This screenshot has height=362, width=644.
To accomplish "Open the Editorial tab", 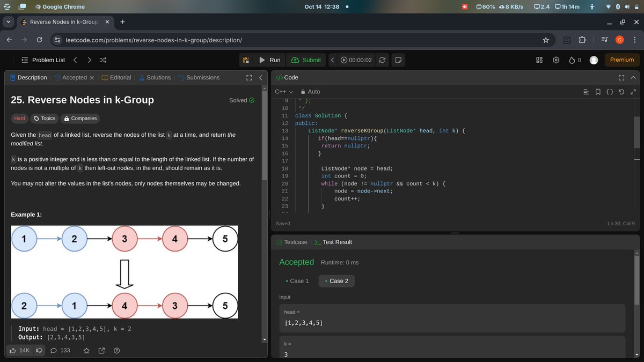I will (x=116, y=78).
